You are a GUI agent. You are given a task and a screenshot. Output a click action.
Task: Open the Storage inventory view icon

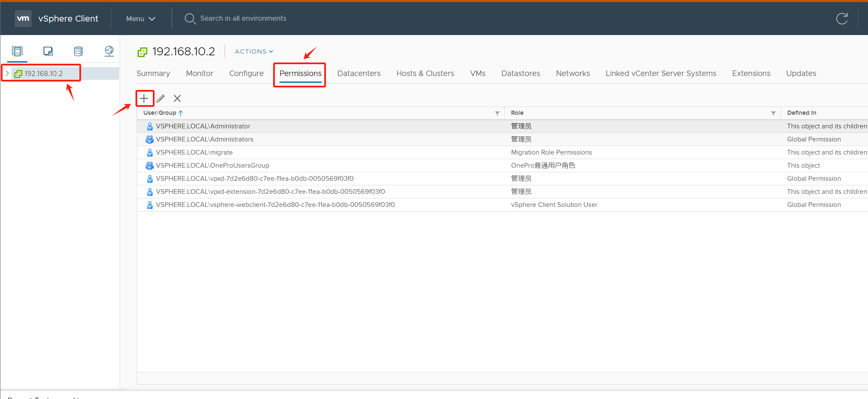[79, 52]
